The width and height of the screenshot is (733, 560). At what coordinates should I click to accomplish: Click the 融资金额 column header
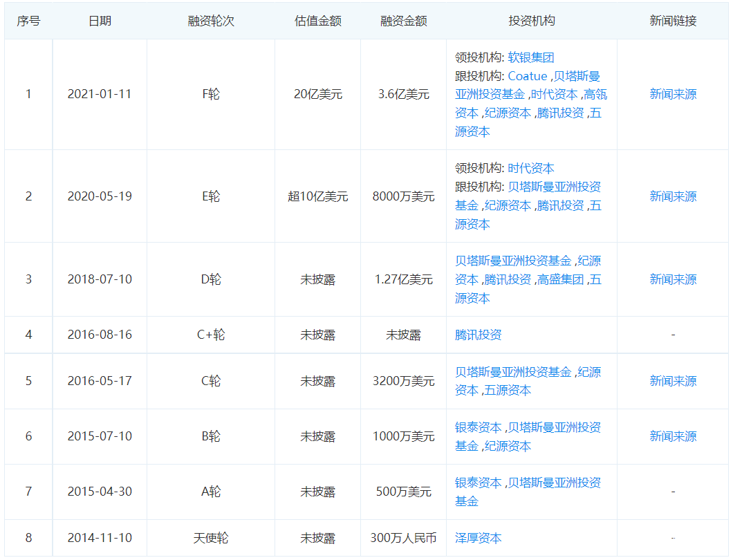tap(403, 21)
